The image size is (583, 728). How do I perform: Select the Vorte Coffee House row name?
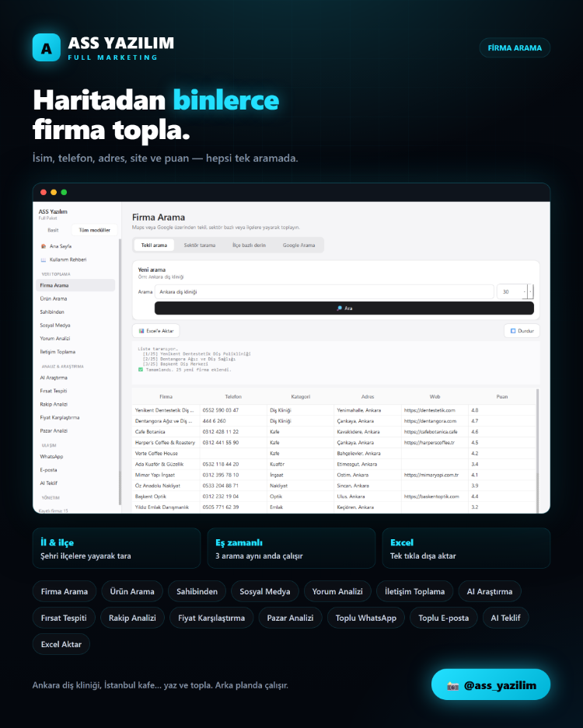tap(156, 454)
